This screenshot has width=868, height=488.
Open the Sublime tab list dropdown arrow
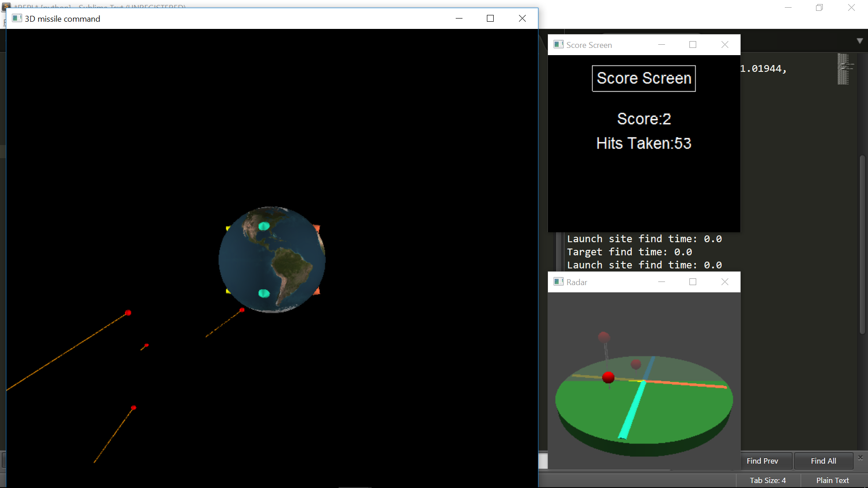click(x=859, y=41)
